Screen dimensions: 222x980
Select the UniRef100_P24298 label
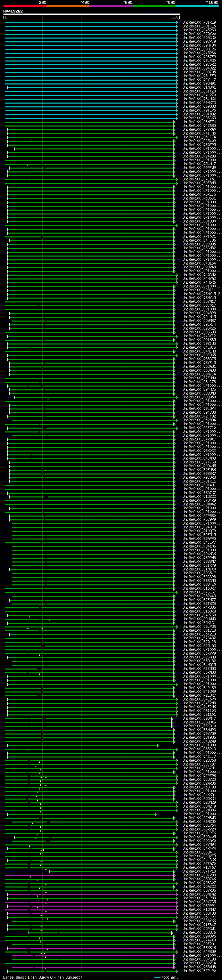point(199,156)
